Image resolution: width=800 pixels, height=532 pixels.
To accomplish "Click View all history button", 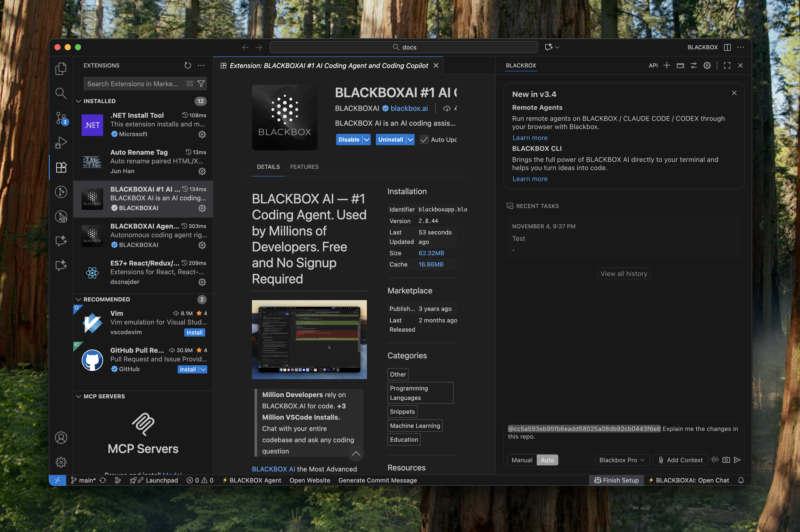I will pyautogui.click(x=623, y=274).
